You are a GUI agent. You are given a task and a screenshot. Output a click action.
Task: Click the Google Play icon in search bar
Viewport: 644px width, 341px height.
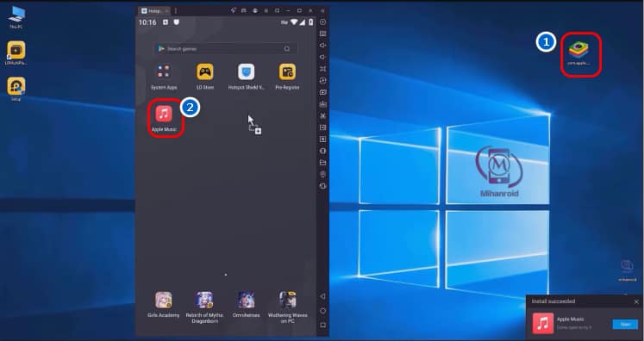(x=161, y=49)
